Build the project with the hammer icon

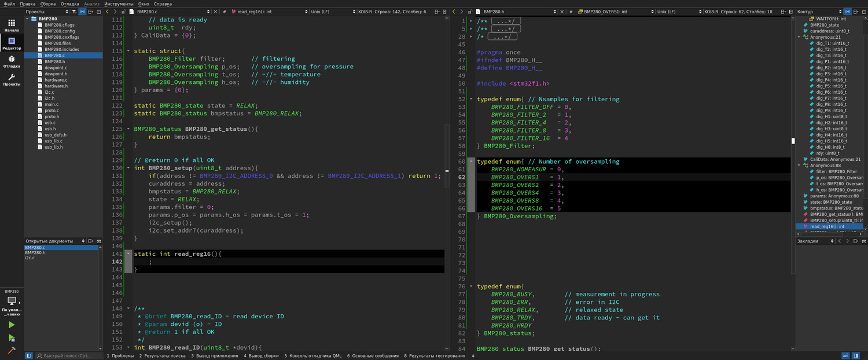coord(11,350)
